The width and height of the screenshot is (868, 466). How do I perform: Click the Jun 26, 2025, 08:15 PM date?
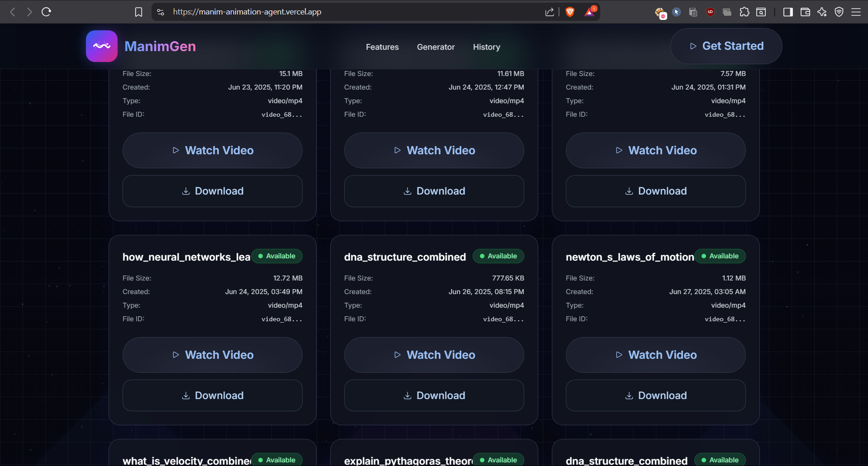pyautogui.click(x=486, y=292)
